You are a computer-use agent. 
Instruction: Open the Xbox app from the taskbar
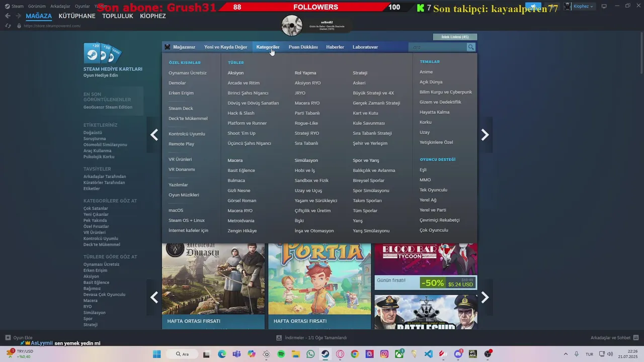(x=399, y=354)
